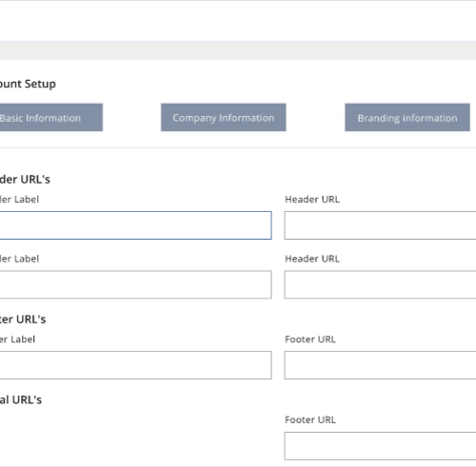Click the bottom-most Footer URL input box
Screen dimensions: 476x467
(x=380, y=446)
